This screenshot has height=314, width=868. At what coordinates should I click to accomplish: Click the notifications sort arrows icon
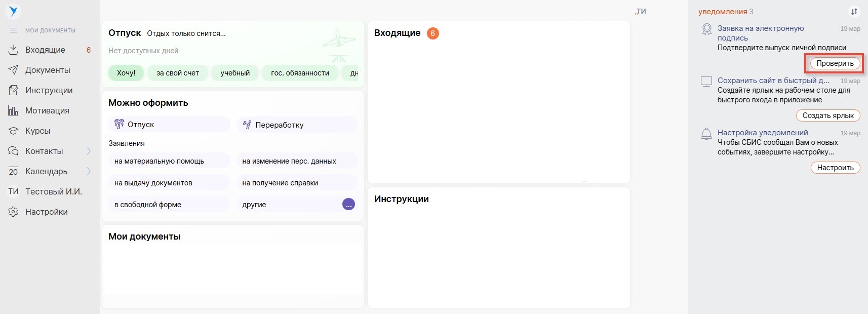[854, 12]
